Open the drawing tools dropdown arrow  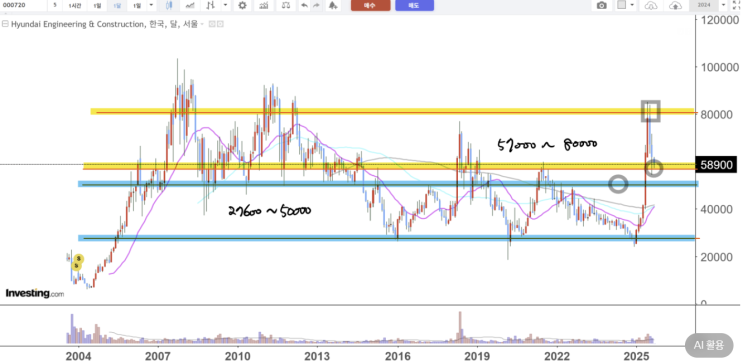(x=226, y=5)
